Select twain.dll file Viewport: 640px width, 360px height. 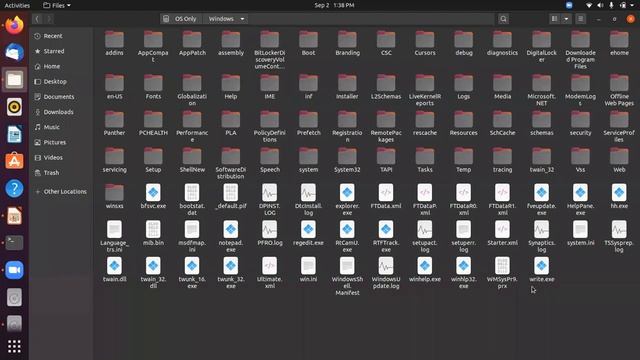pyautogui.click(x=114, y=270)
